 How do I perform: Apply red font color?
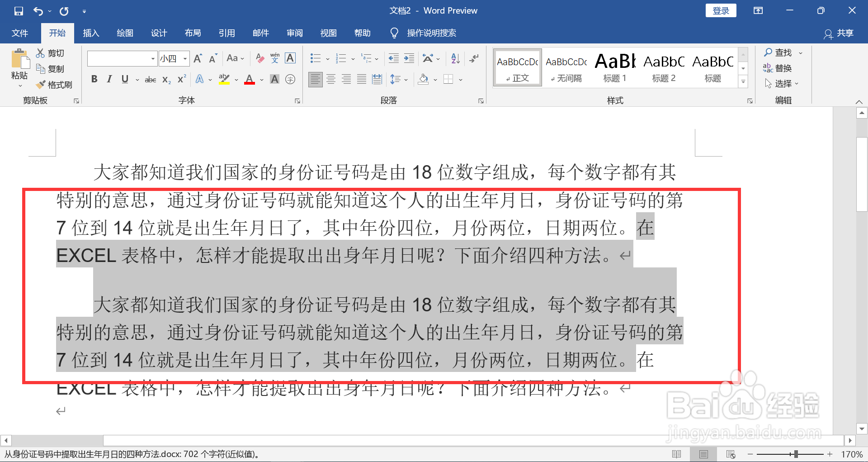click(250, 80)
